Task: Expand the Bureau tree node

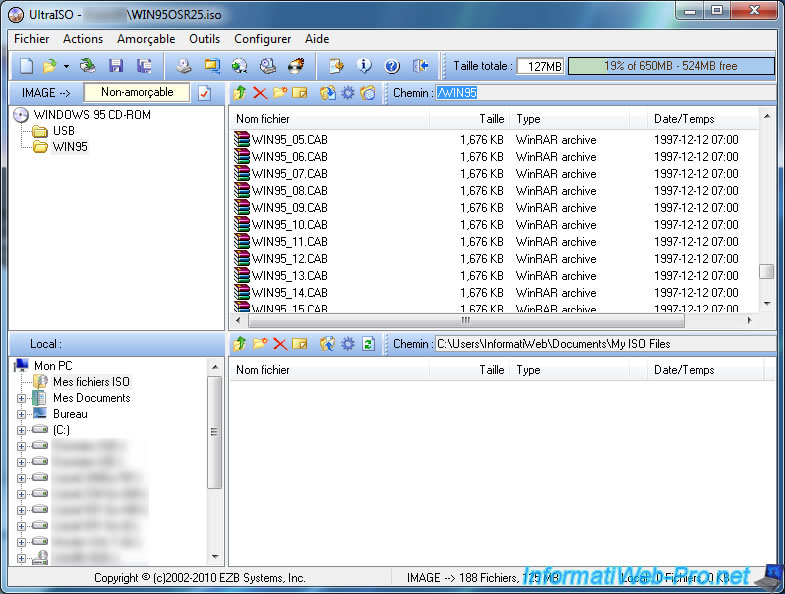Action: pyautogui.click(x=21, y=415)
